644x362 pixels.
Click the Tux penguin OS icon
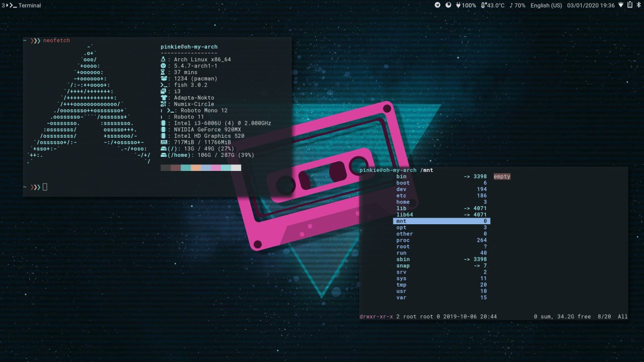tap(163, 59)
